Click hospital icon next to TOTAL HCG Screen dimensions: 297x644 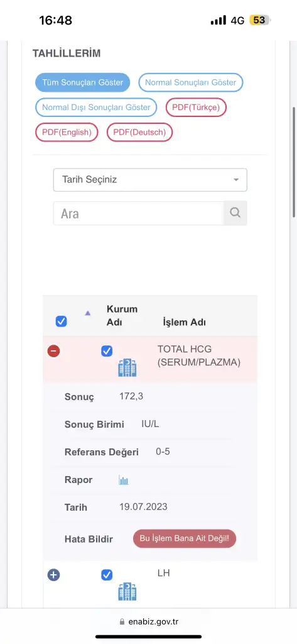[127, 367]
